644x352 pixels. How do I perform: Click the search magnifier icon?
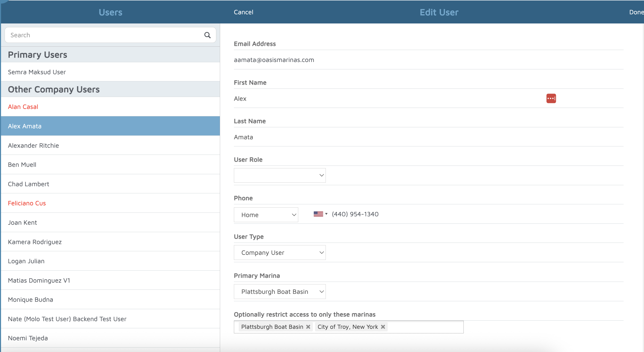207,35
